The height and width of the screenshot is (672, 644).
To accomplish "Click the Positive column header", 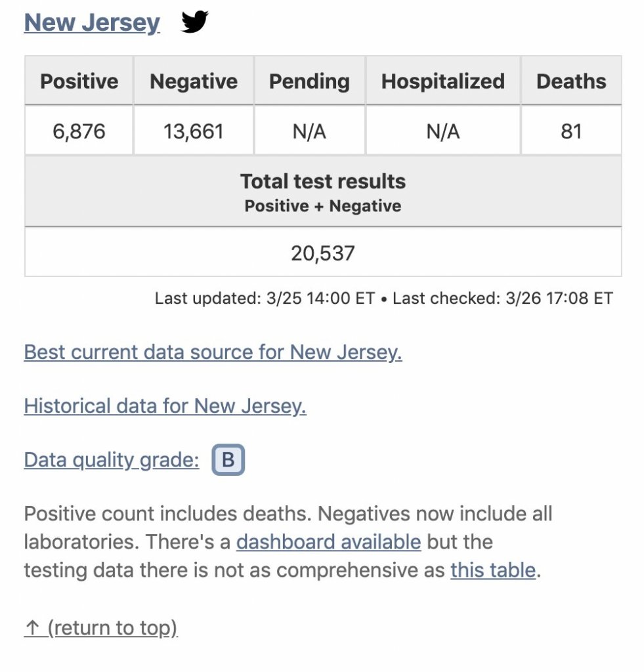I will [x=79, y=81].
